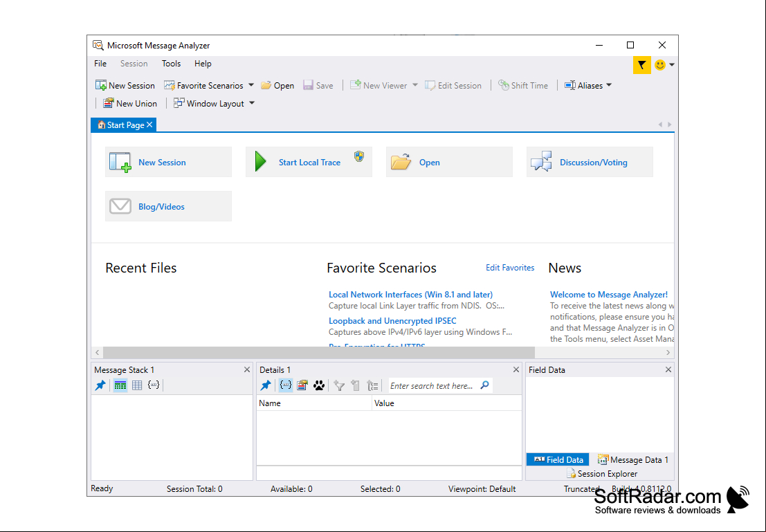The image size is (766, 532).
Task: Open the Welcome to Message Analyzer! news link
Action: click(609, 295)
